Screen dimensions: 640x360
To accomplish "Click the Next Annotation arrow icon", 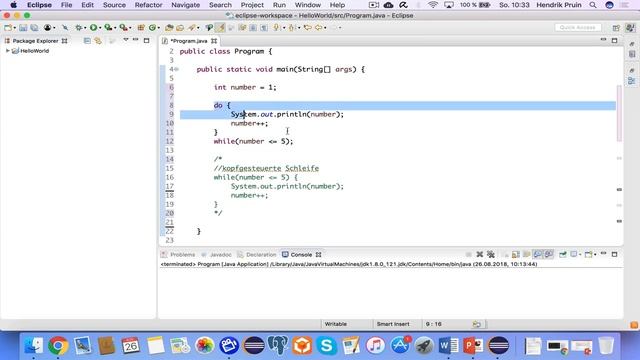I will click(x=276, y=28).
